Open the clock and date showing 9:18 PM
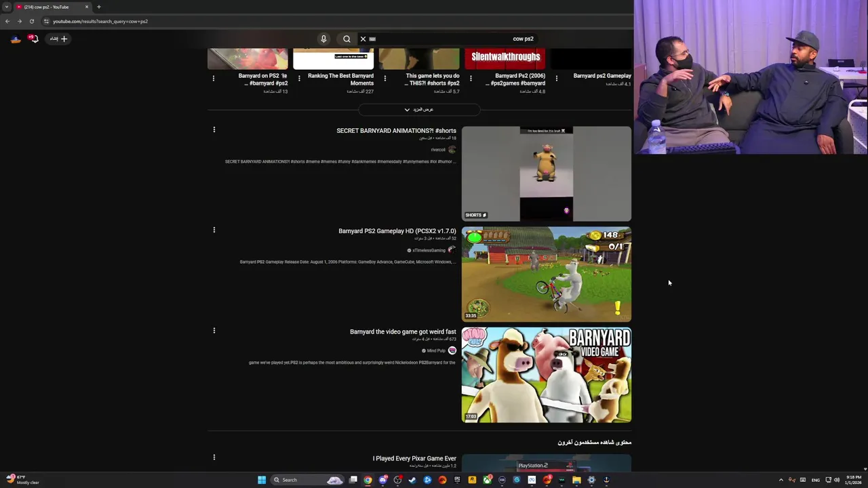Image resolution: width=868 pixels, height=488 pixels. [x=853, y=480]
